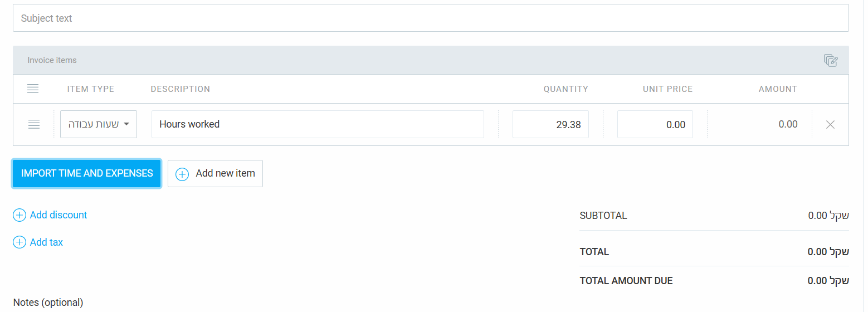The image size is (868, 312).
Task: Grab the drag handle of the Hours worked row
Action: point(34,124)
